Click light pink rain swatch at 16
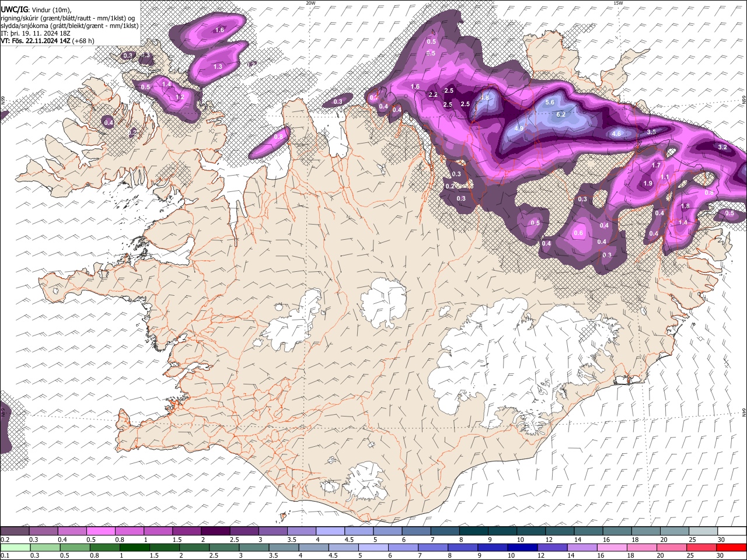747x560 pixels. [x=612, y=547]
